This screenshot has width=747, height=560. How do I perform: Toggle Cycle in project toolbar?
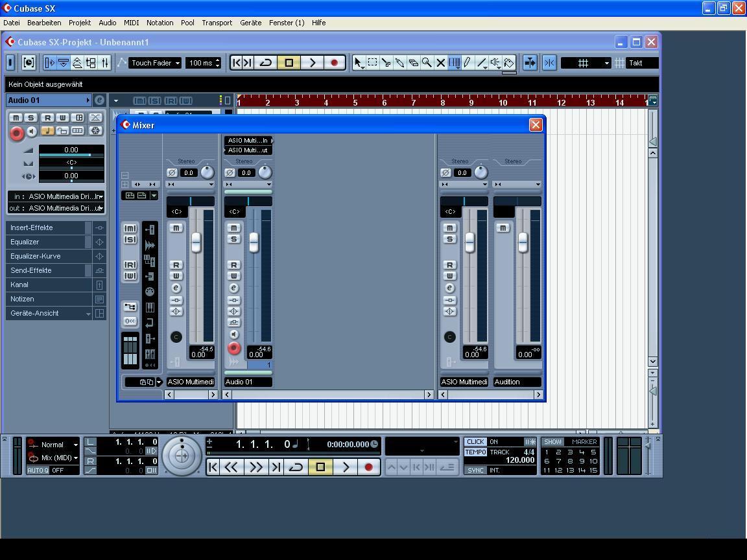coord(266,62)
